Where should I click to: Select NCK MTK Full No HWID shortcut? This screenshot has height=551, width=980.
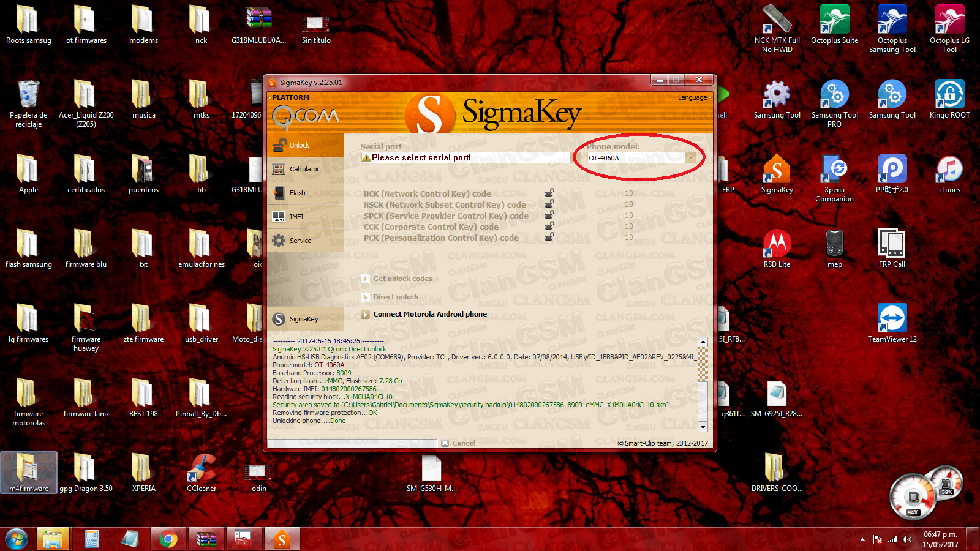click(777, 29)
